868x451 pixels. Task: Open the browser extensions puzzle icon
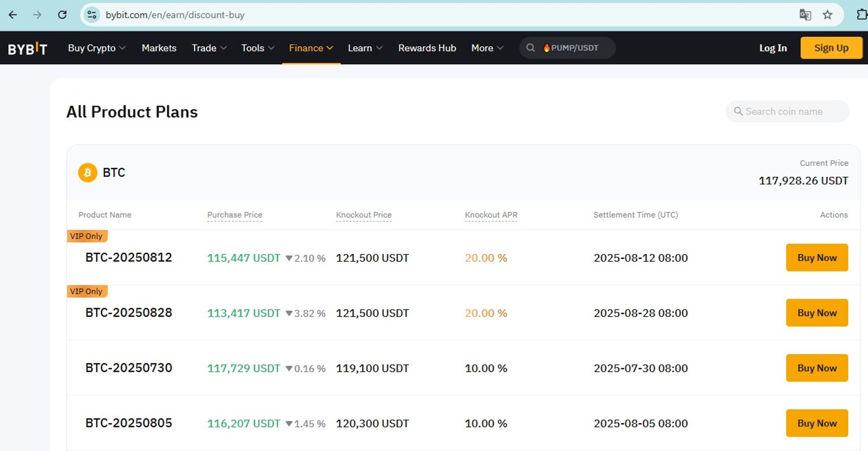click(862, 15)
